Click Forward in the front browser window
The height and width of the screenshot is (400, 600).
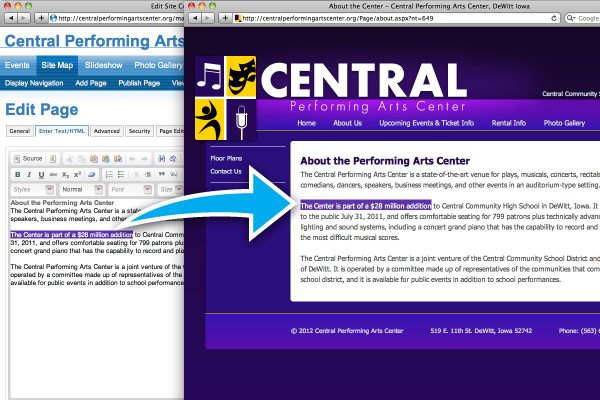(x=207, y=18)
